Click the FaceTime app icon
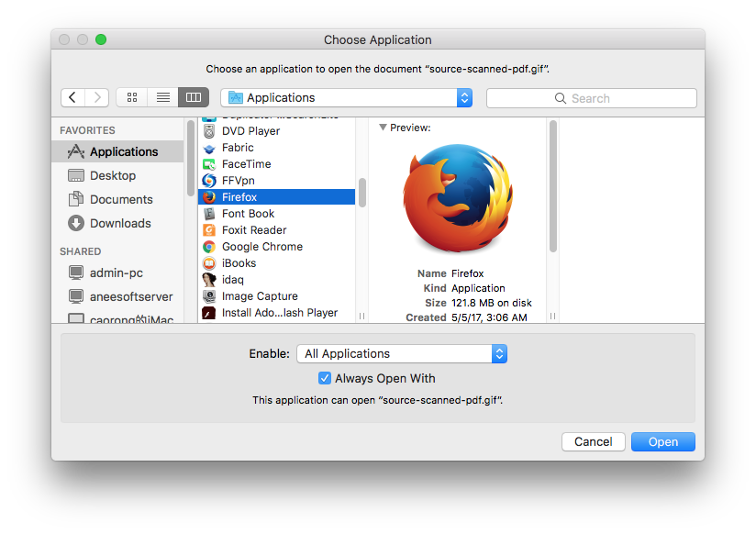Screen dimensions: 756x534 click(209, 164)
